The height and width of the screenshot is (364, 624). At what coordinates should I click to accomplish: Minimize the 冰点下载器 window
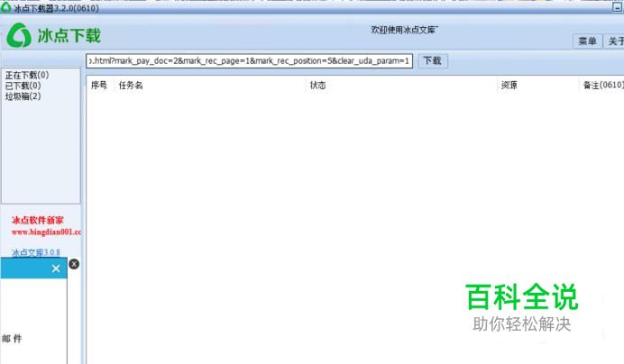click(x=618, y=7)
